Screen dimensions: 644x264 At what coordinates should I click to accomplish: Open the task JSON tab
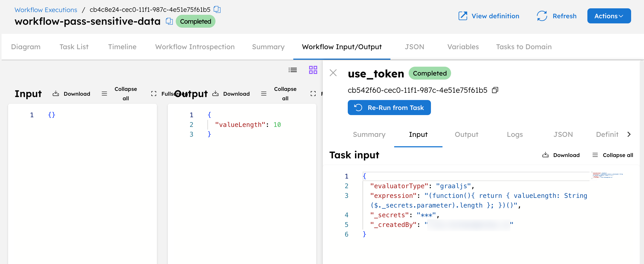pos(563,134)
